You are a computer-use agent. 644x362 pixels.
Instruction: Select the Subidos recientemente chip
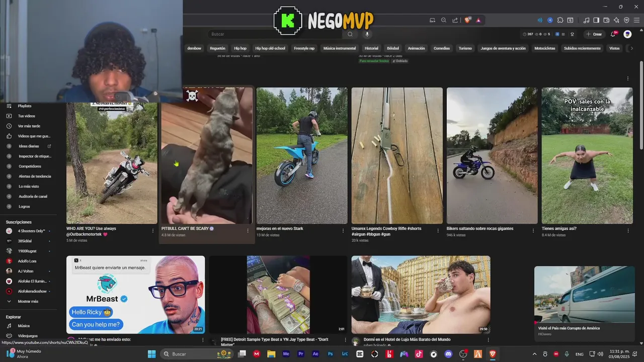coord(582,48)
